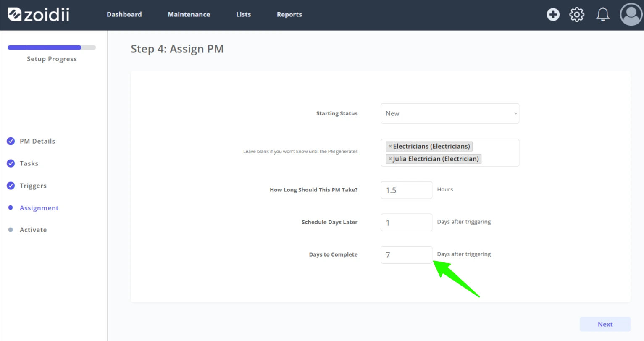The image size is (644, 341).
Task: Click the Next button
Action: point(605,324)
